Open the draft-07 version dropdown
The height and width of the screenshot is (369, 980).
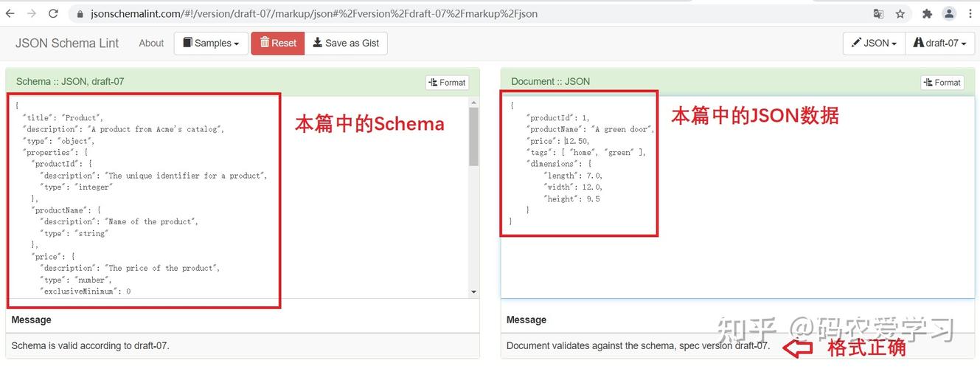pos(939,43)
